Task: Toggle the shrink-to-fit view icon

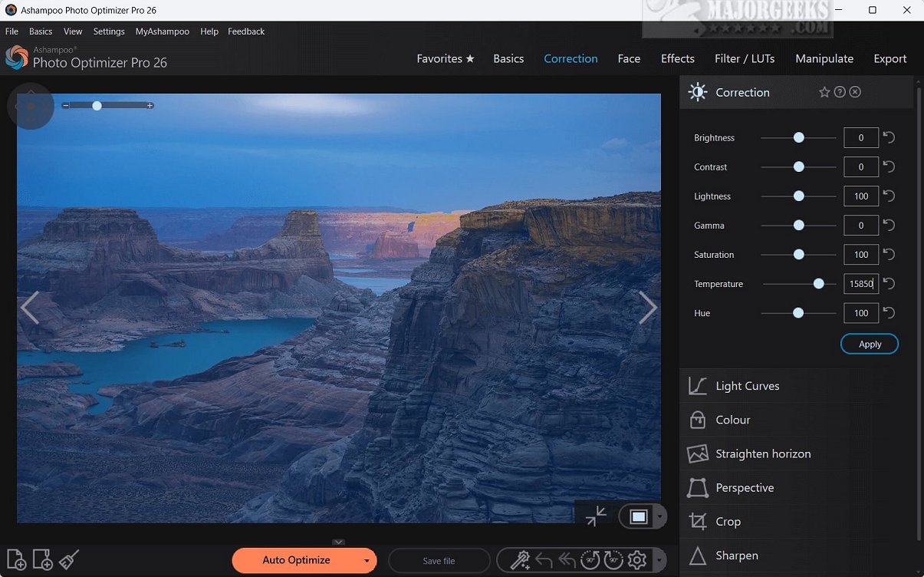Action: click(595, 516)
